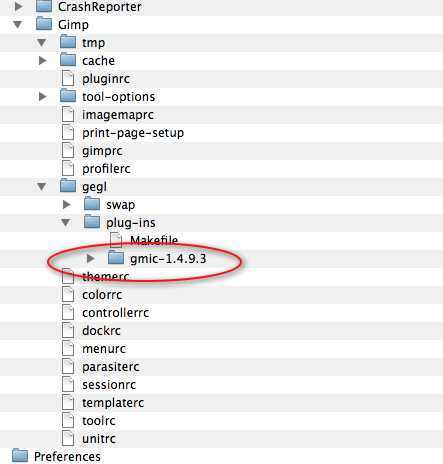Click the templaterc file icon
The image size is (443, 464).
68,403
